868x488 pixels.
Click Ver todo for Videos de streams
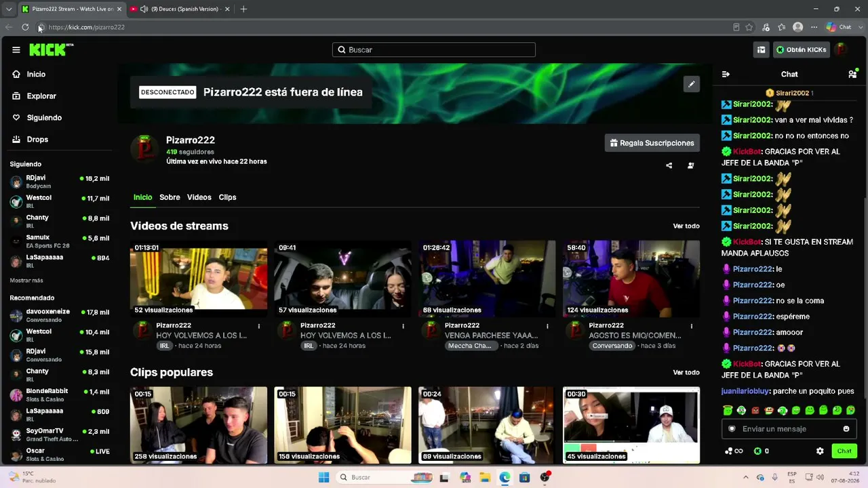686,226
